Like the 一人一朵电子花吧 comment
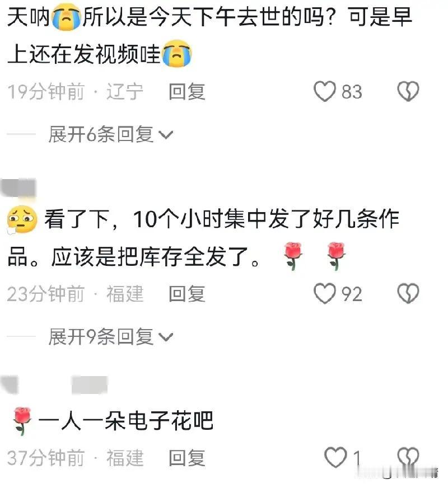The width and height of the screenshot is (448, 488). (335, 458)
